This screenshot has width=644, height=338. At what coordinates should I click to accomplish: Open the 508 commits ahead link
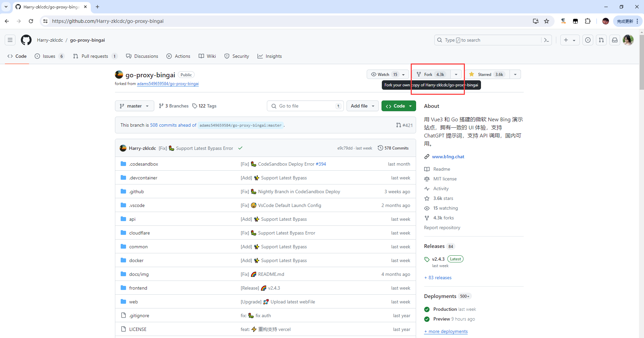click(x=173, y=125)
